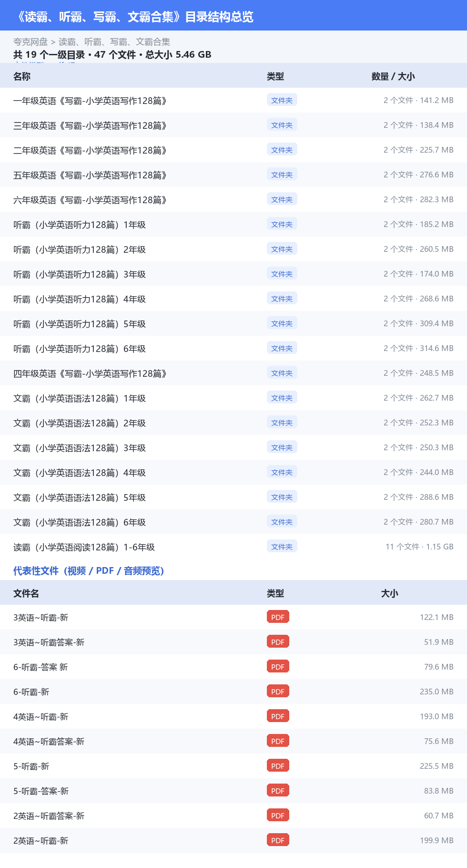
Task: Click PDF badge for 5-听霸-答案-新
Action: pyautogui.click(x=278, y=791)
